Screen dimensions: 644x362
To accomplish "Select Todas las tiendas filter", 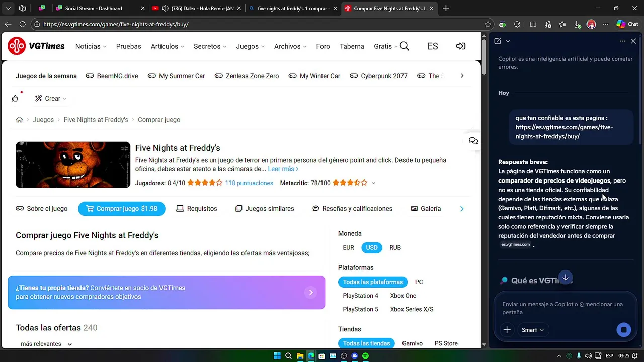I will click(x=366, y=343).
